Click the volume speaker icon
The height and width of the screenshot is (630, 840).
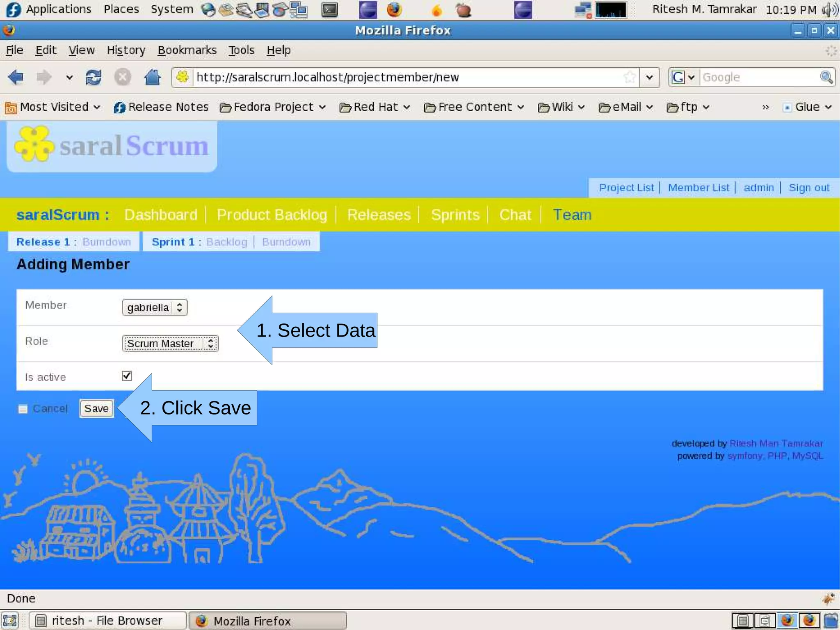[830, 10]
